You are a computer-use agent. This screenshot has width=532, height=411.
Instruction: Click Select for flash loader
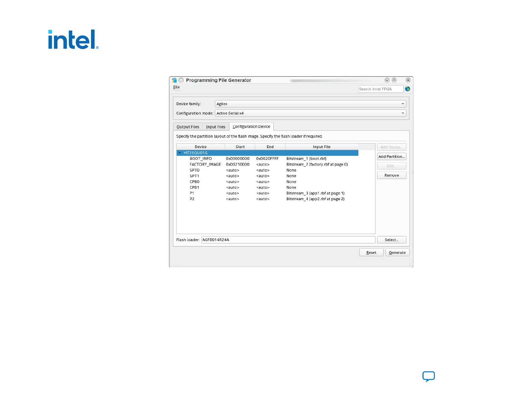[392, 240]
